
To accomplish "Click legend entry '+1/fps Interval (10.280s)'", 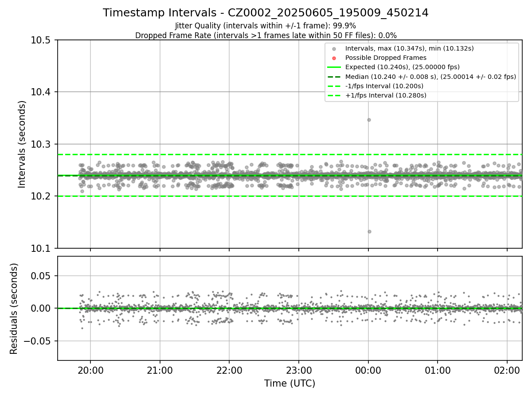I will (385, 95).
